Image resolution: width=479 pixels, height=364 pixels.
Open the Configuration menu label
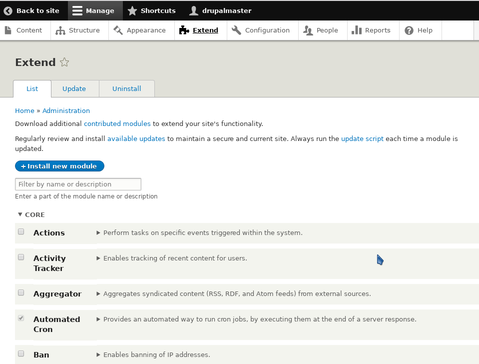(267, 30)
